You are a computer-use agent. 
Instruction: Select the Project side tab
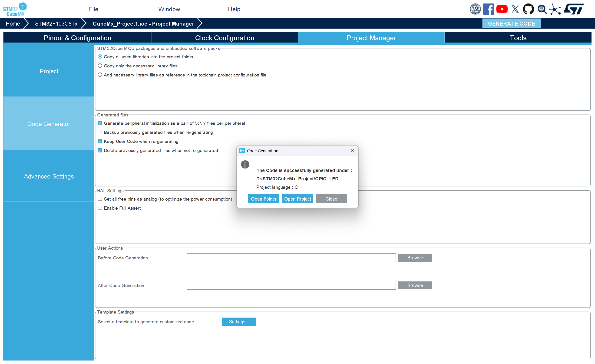[49, 71]
